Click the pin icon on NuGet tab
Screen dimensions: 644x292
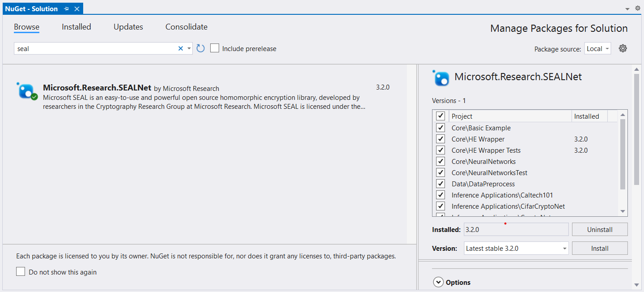(67, 9)
